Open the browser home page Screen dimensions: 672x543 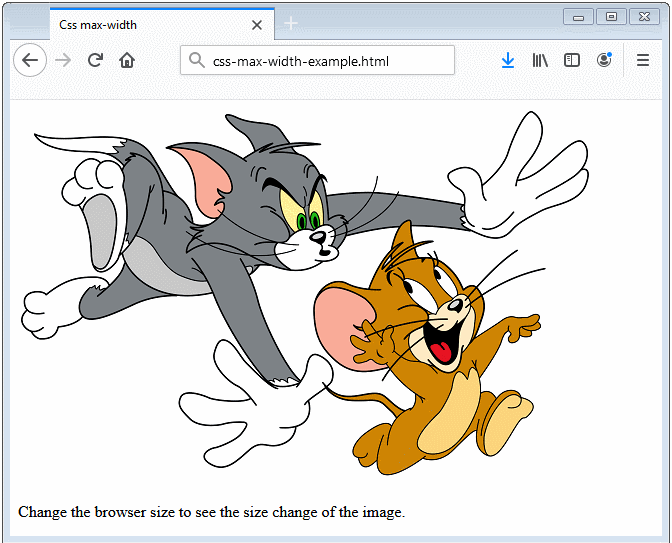point(127,60)
